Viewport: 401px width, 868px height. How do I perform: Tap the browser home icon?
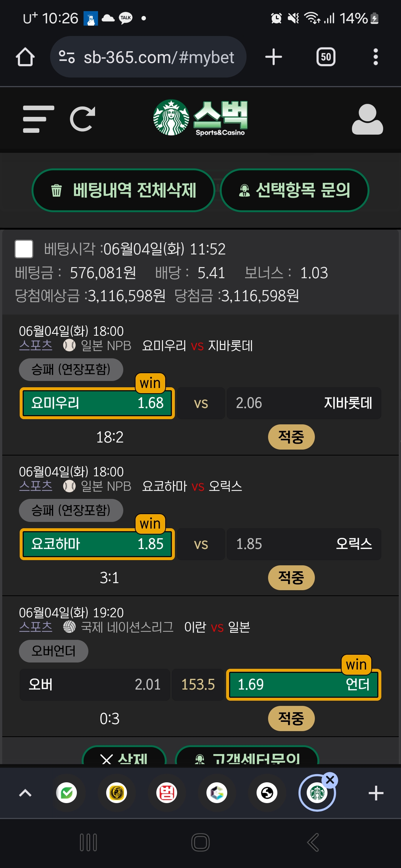[25, 57]
